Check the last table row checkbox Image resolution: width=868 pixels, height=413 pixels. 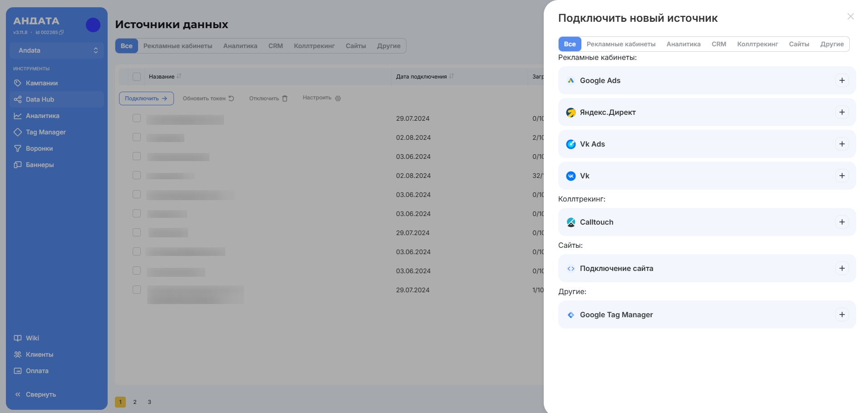pyautogui.click(x=137, y=290)
